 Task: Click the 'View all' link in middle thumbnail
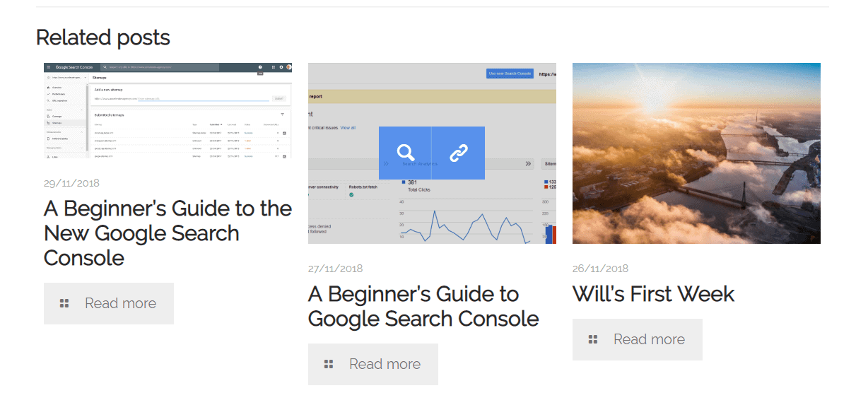point(348,128)
